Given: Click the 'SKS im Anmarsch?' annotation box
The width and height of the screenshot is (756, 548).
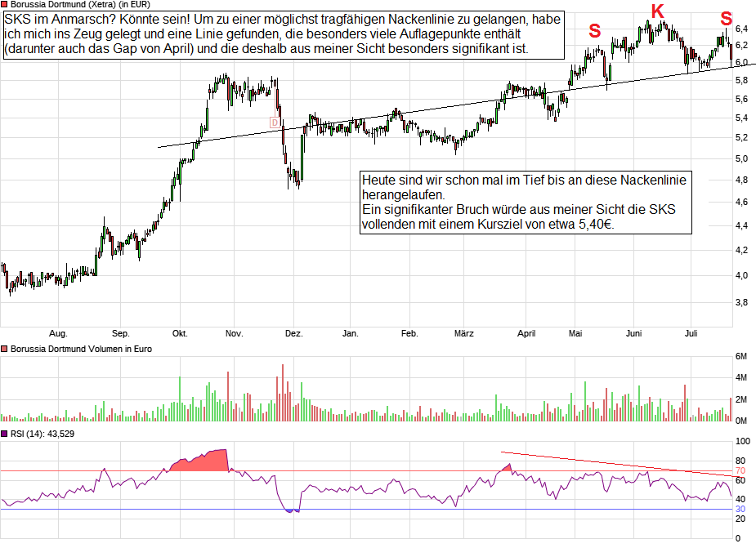Looking at the screenshot, I should tap(284, 34).
